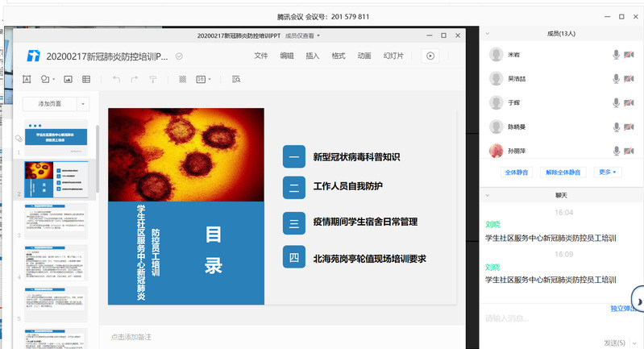Activate the format painter tool
The height and width of the screenshot is (349, 644).
(152, 79)
